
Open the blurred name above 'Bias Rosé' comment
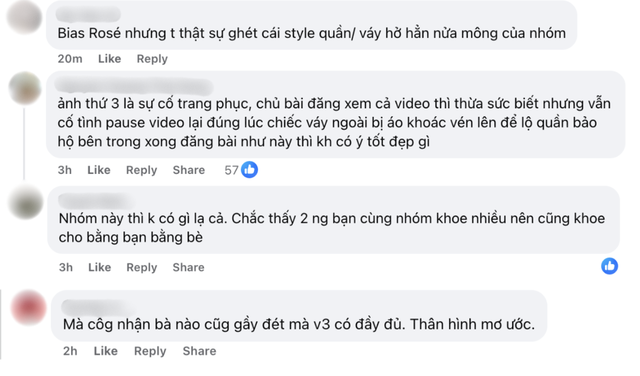click(x=89, y=15)
